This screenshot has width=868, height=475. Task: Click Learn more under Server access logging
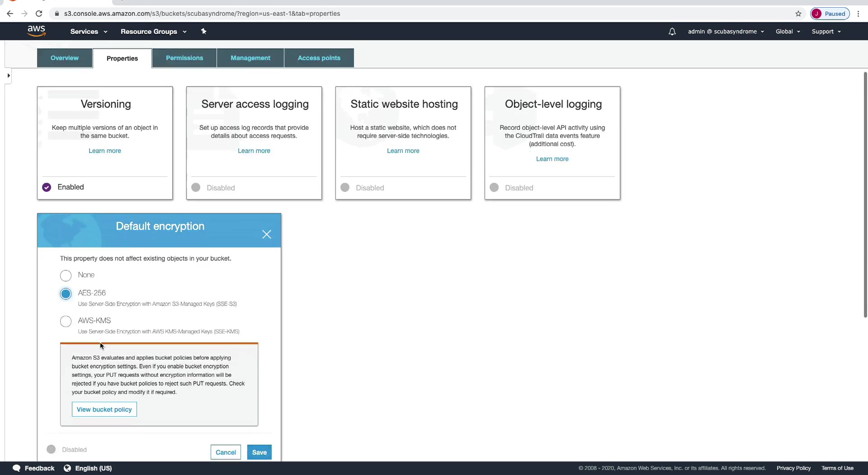tap(254, 151)
